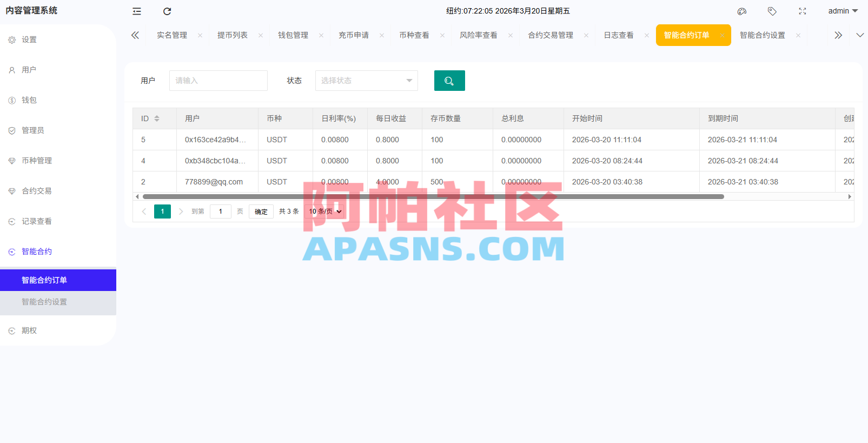Expand the 钱包 sidebar menu
868x443 pixels.
pyautogui.click(x=58, y=100)
